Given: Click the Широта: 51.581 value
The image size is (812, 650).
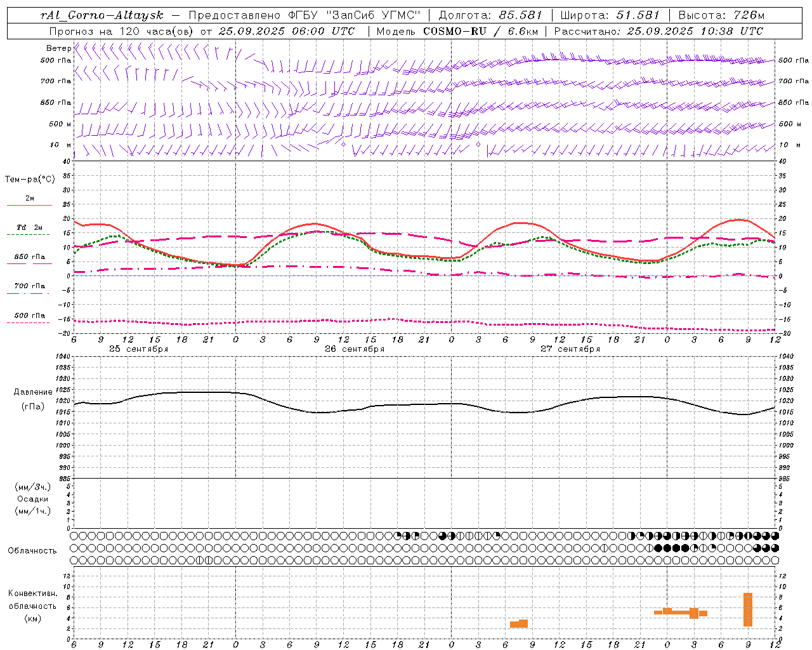Looking at the screenshot, I should click(x=610, y=15).
